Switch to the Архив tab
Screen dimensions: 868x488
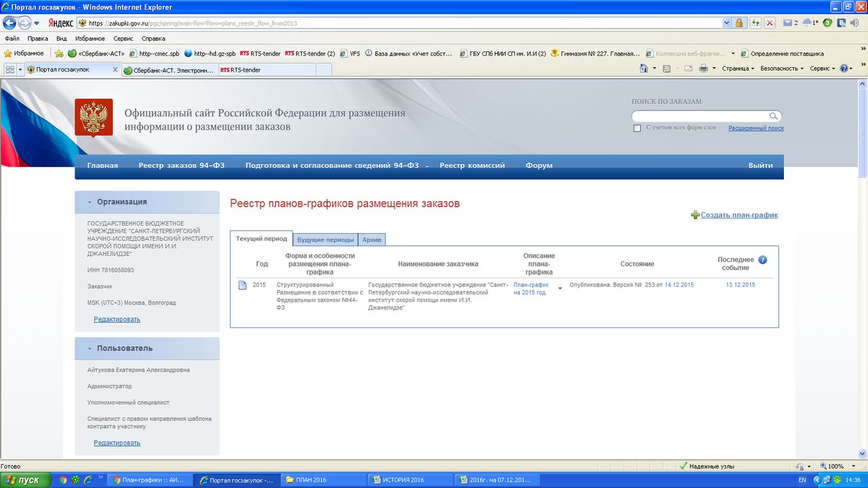[372, 239]
